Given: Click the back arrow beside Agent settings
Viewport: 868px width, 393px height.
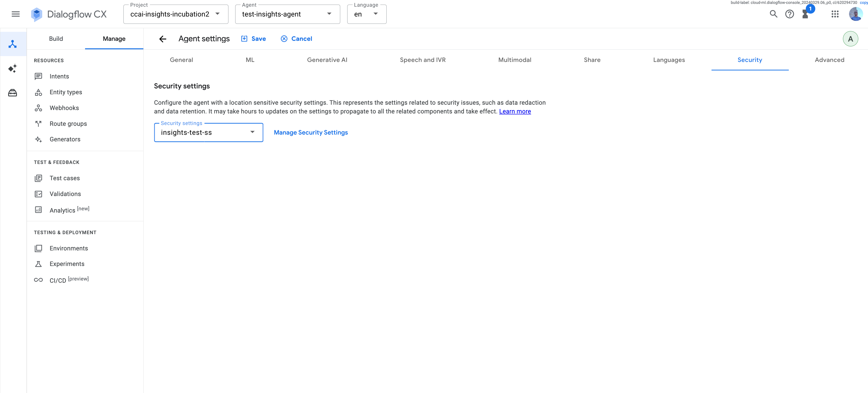Looking at the screenshot, I should 163,39.
